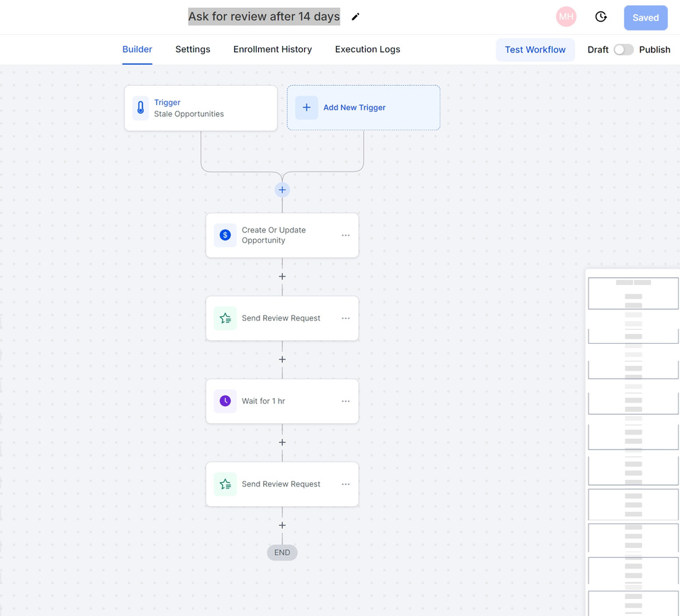Open the first Send Review Request step

pyautogui.click(x=282, y=318)
